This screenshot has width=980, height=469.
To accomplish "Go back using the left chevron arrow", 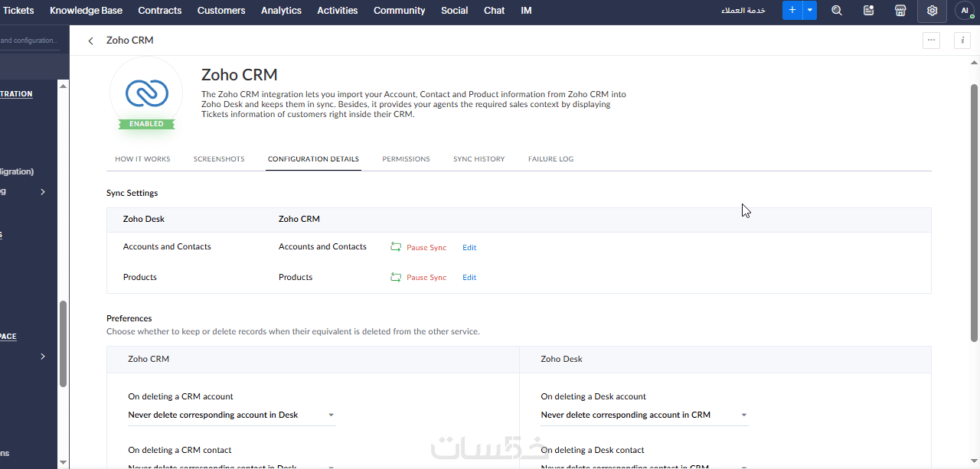I will [x=91, y=41].
